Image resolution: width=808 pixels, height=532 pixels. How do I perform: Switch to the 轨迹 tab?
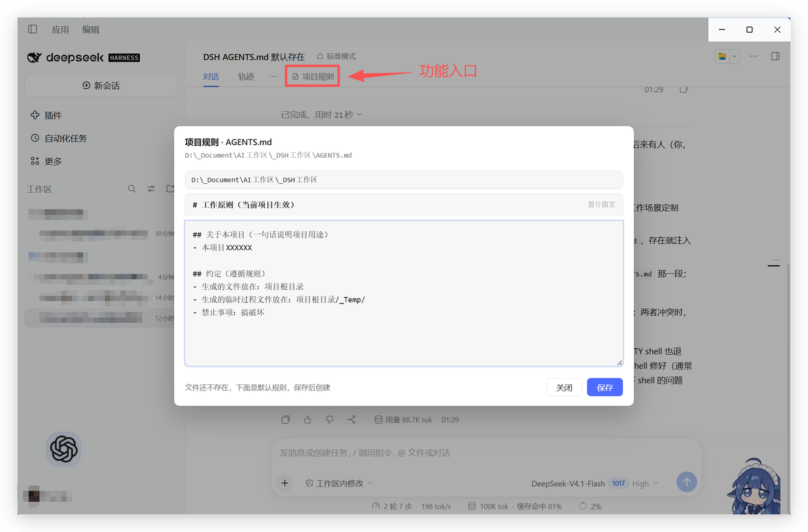[x=246, y=77]
